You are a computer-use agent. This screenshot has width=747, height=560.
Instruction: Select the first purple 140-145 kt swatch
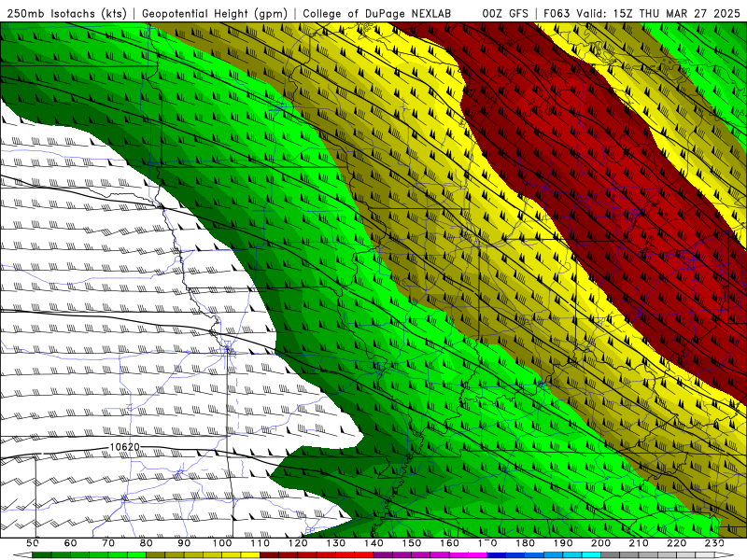pos(383,554)
